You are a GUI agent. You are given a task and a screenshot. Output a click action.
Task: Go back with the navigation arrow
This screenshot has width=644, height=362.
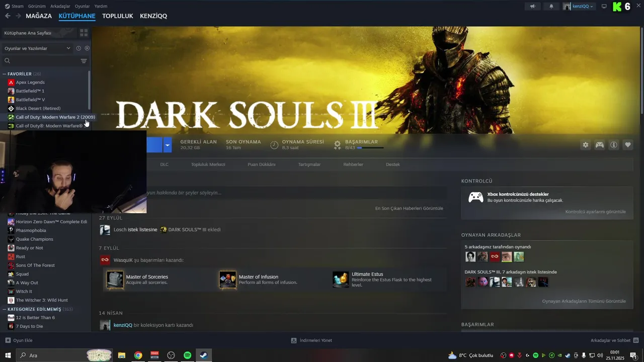click(8, 16)
